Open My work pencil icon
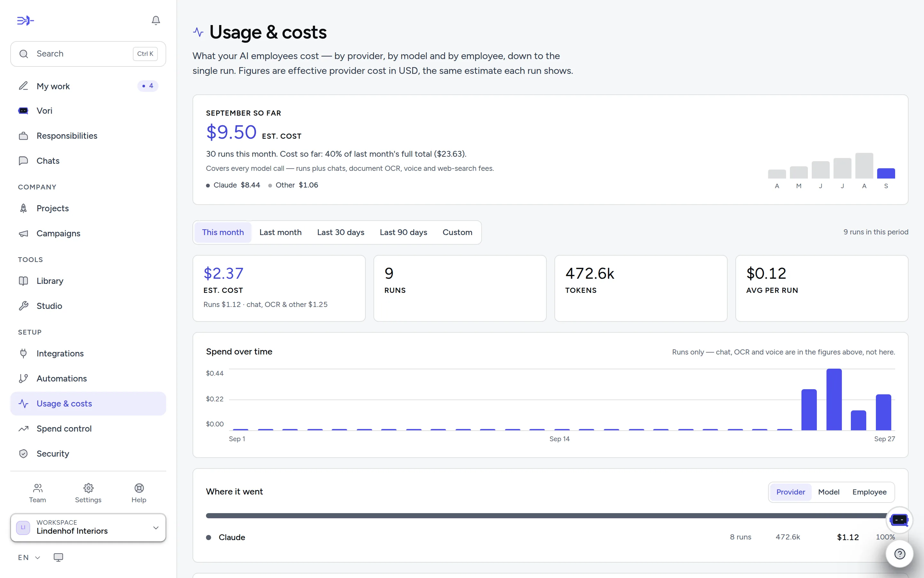Image resolution: width=924 pixels, height=578 pixels. [x=23, y=86]
